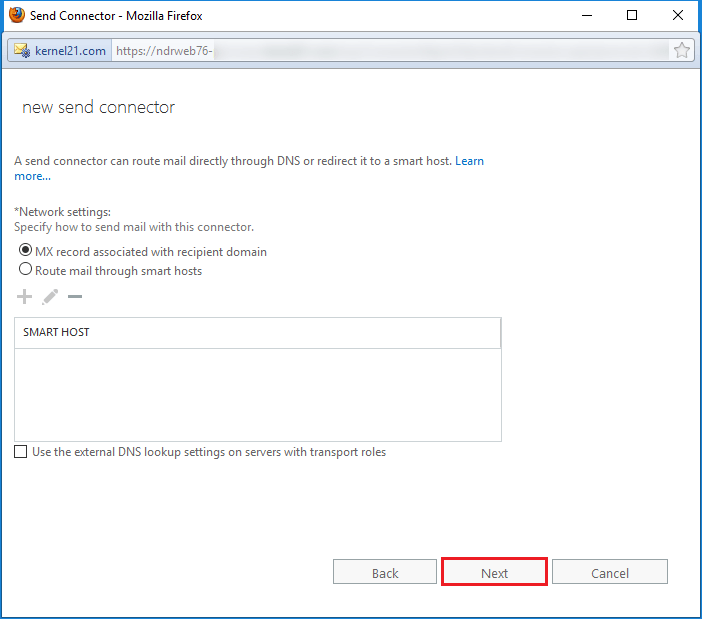Screen dimensions: 702x619
Task: Cancel the new send connector wizard
Action: 610,572
